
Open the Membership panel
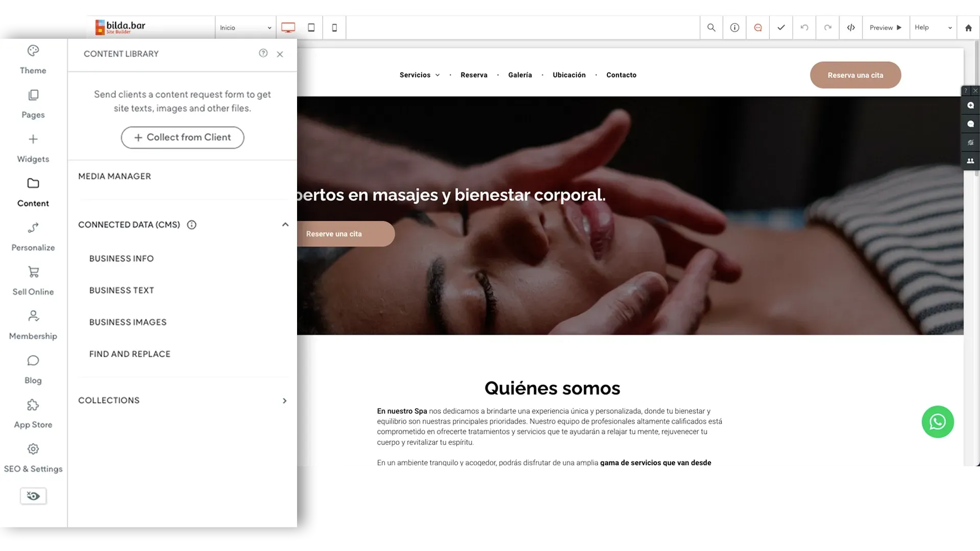pyautogui.click(x=33, y=326)
